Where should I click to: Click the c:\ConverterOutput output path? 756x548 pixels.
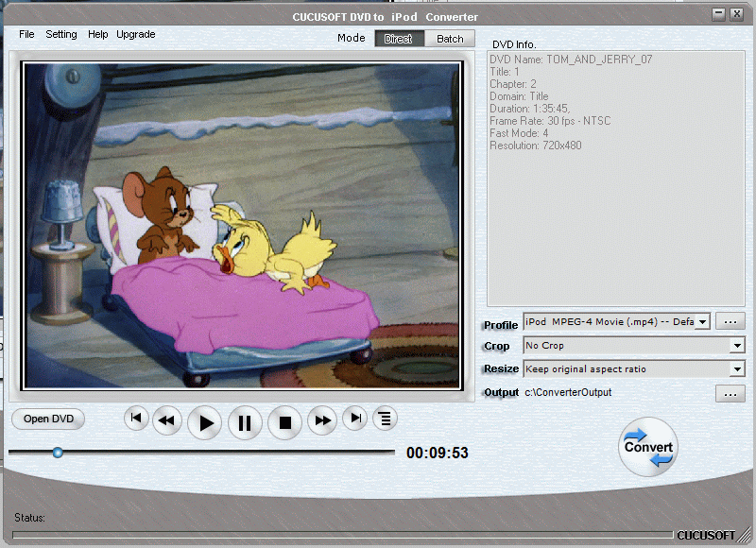(x=568, y=392)
